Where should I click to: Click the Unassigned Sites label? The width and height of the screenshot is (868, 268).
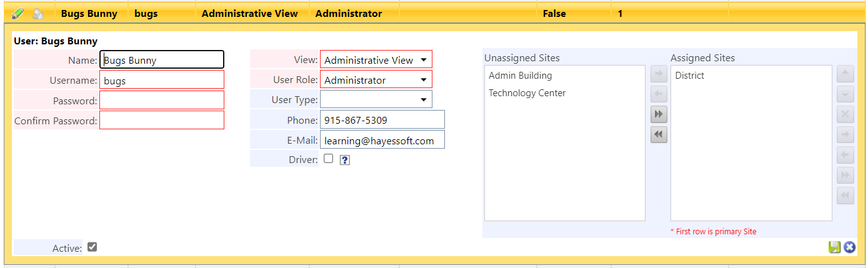coord(522,57)
